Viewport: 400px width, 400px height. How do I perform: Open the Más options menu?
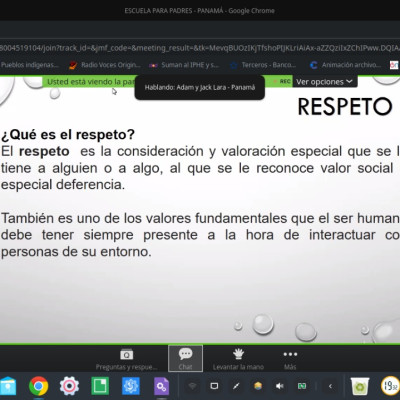[x=290, y=359]
